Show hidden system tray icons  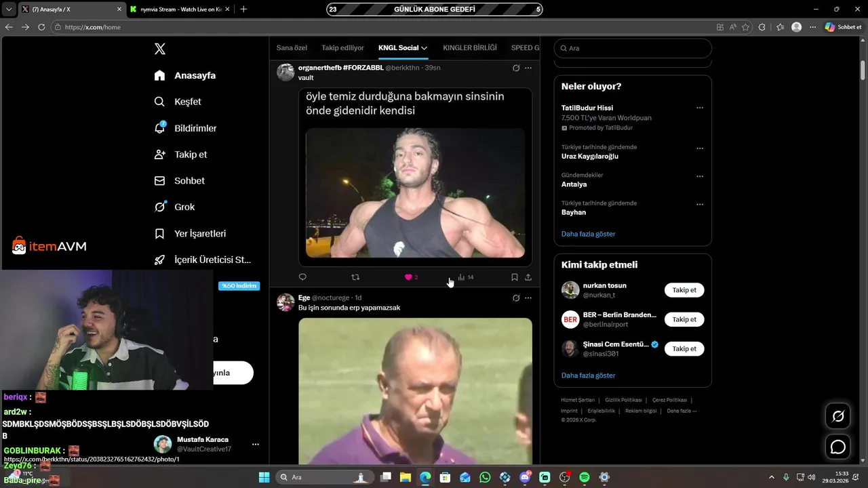(x=771, y=477)
